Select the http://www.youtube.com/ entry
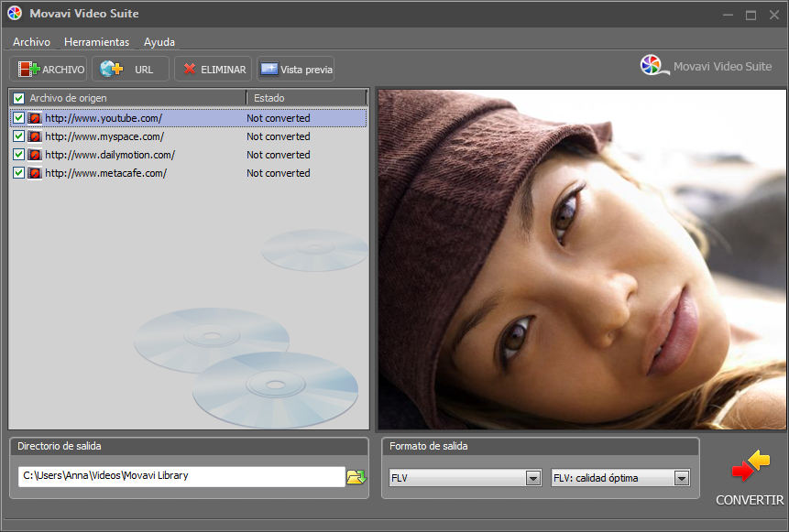789x532 pixels. coord(104,118)
